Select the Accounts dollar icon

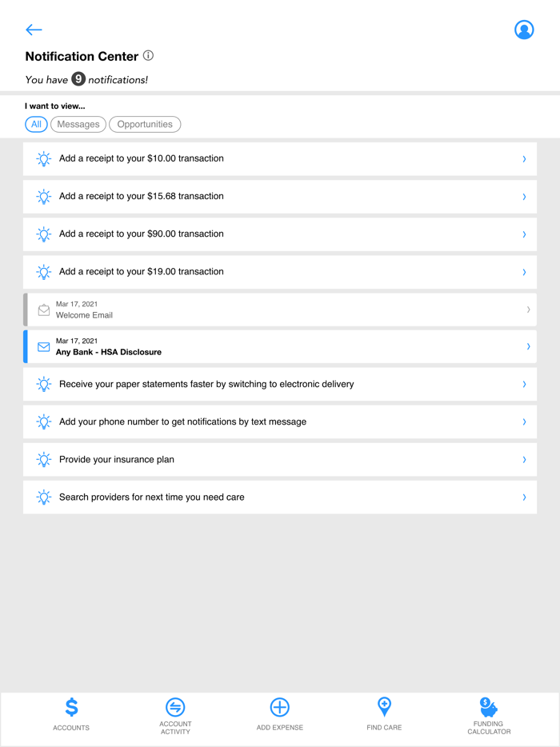point(71,708)
